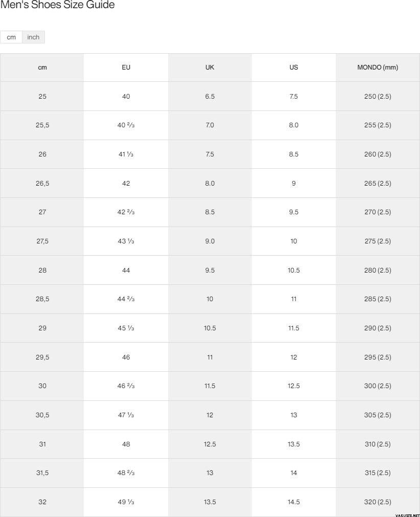The width and height of the screenshot is (420, 517).
Task: Click the UK column header
Action: tap(210, 68)
